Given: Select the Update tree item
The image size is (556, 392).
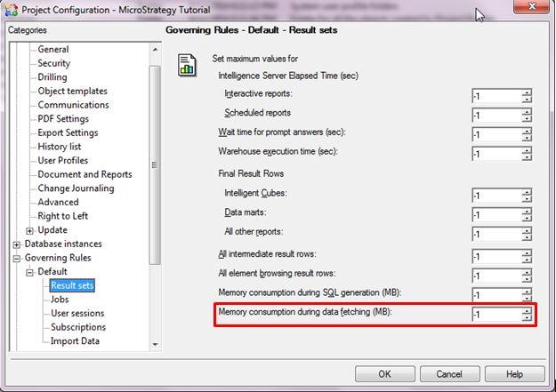Looking at the screenshot, I should tap(52, 229).
